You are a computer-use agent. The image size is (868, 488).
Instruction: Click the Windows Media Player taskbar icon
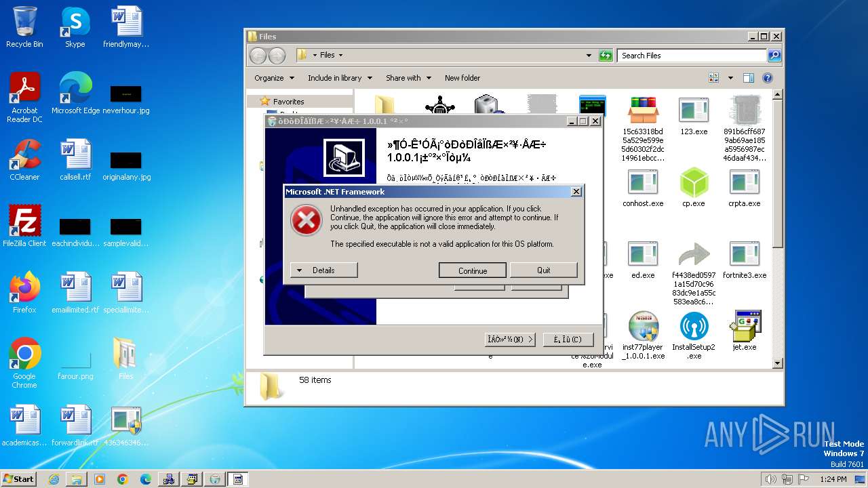100,479
